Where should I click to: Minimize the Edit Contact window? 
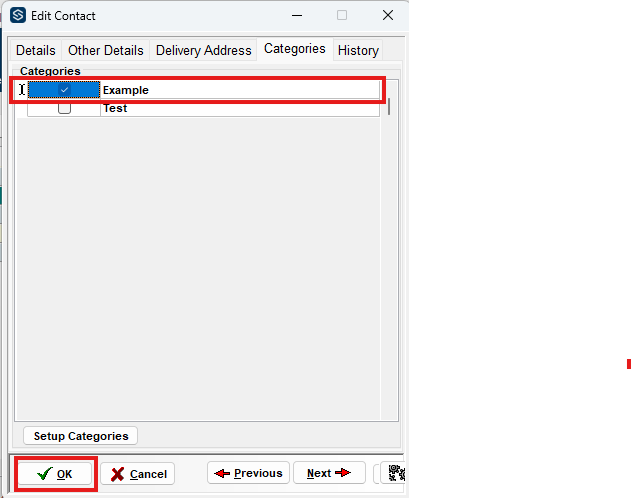297,15
